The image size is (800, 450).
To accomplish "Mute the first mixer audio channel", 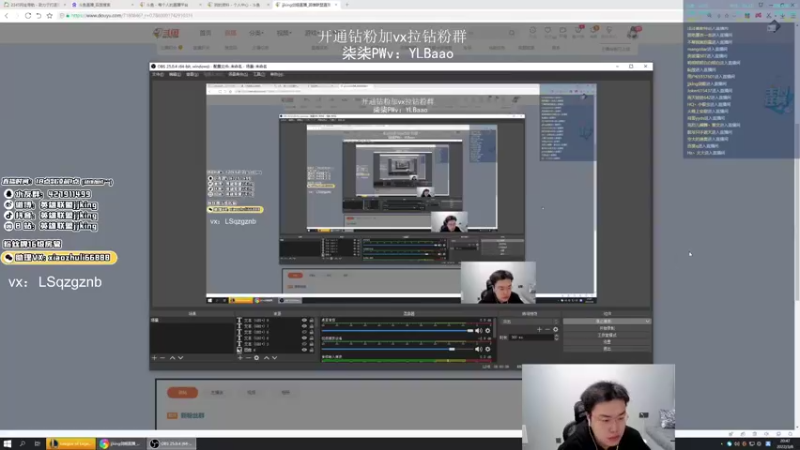I will click(479, 331).
